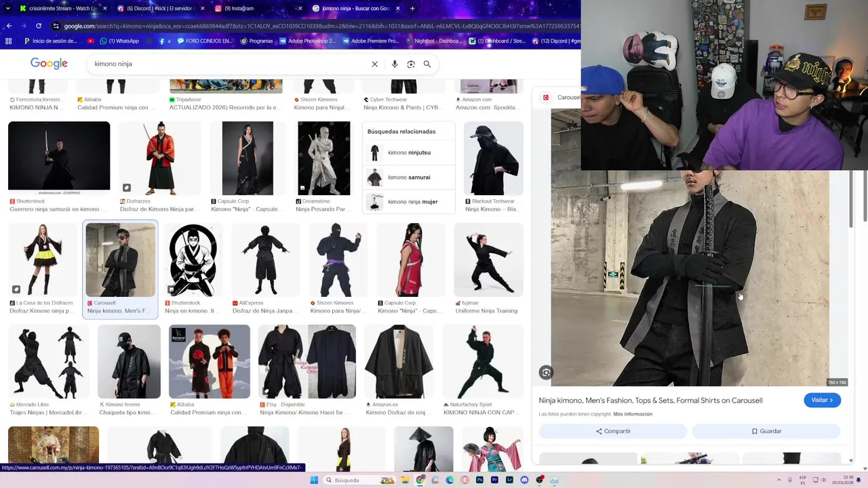The image size is (868, 488).
Task: Show hidden system tray icons
Action: 779,480
